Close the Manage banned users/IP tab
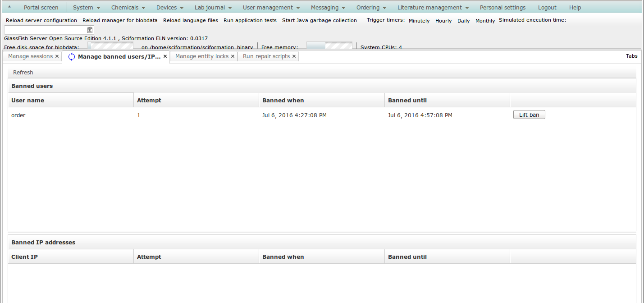The image size is (644, 303). coord(165,56)
